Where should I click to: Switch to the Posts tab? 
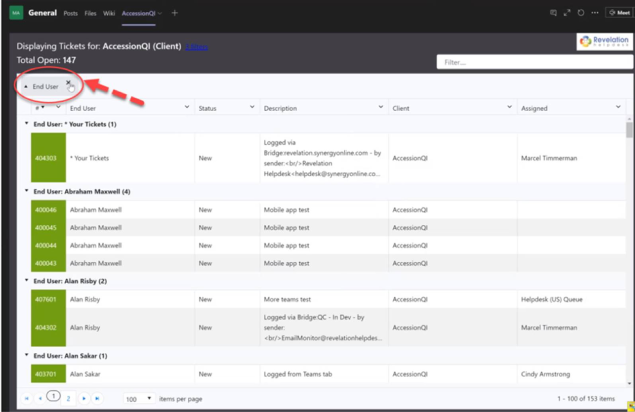click(x=70, y=13)
